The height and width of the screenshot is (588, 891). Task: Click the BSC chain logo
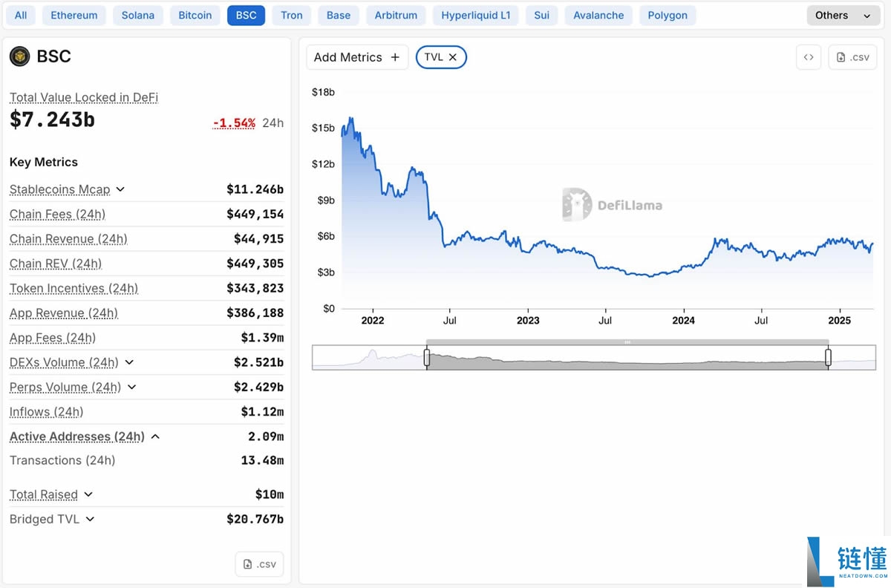(19, 56)
